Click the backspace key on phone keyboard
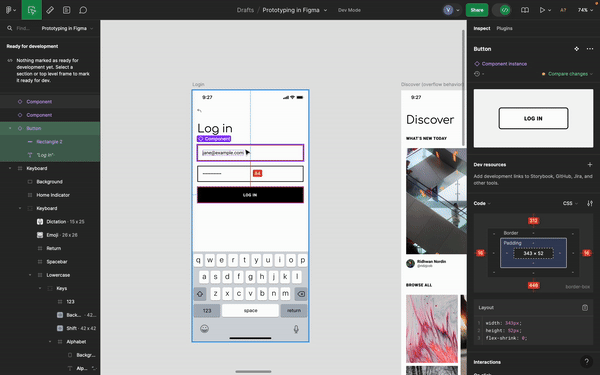Viewport: 600px width, 375px height. [x=301, y=294]
